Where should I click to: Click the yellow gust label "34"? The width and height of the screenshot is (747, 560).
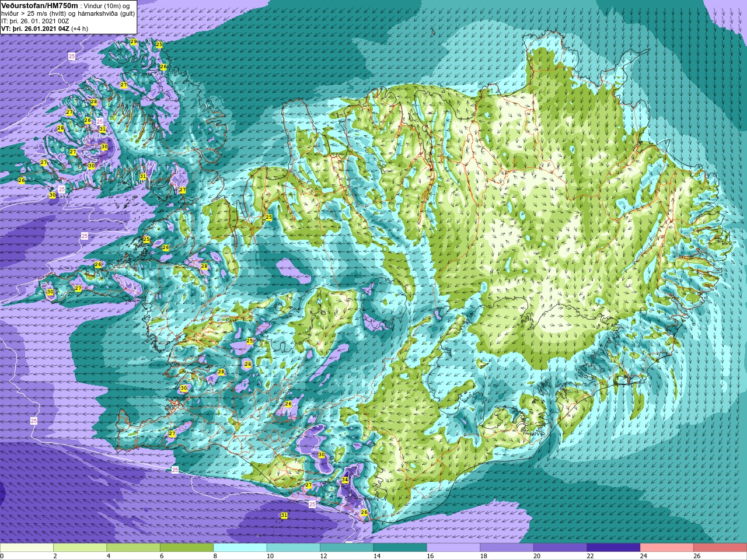345,480
